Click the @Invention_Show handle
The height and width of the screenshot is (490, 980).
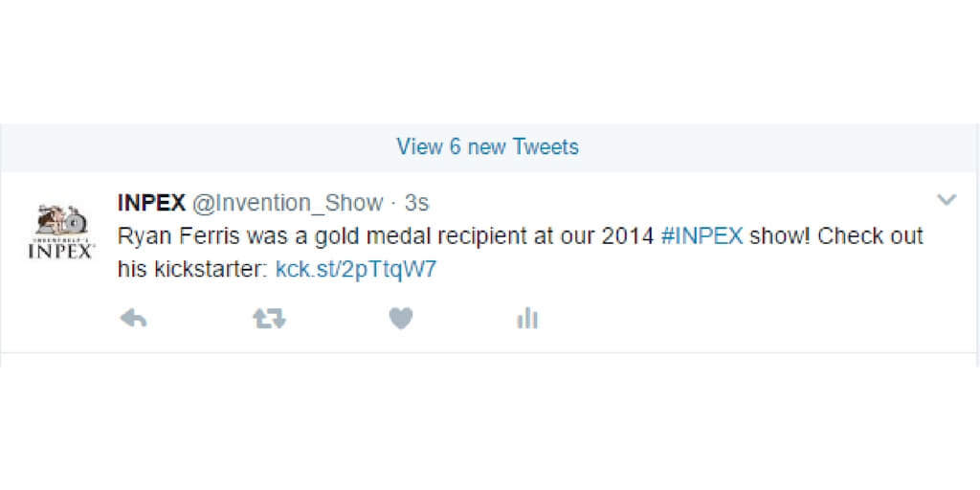click(x=288, y=203)
